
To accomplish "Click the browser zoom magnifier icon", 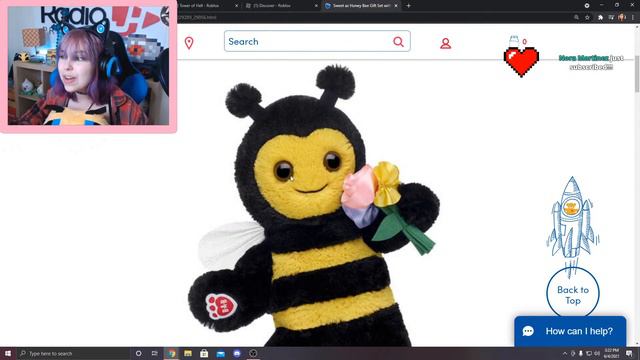I will coord(576,18).
